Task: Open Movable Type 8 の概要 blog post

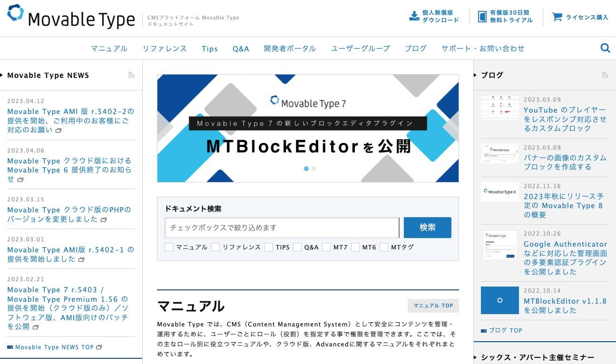Action: point(564,206)
